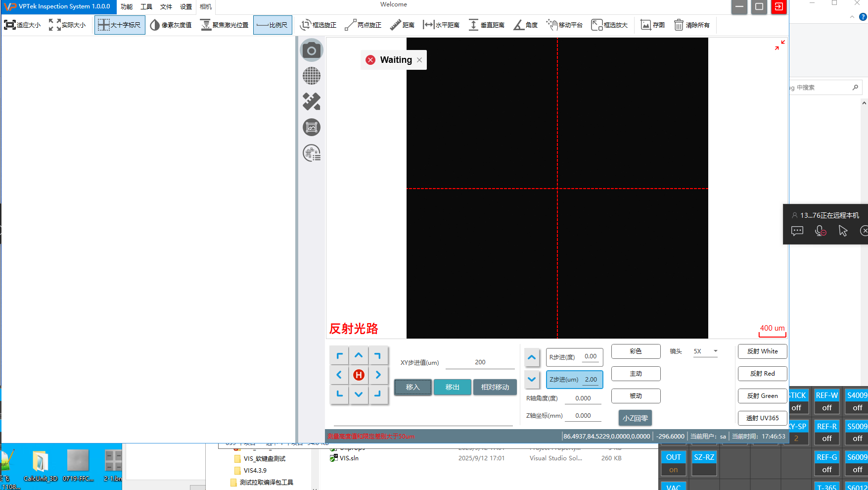Click the red home H button

pos(359,375)
